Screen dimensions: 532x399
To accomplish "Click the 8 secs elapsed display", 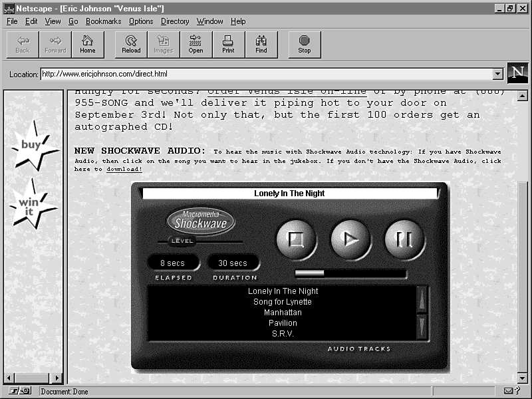I will (x=173, y=263).
